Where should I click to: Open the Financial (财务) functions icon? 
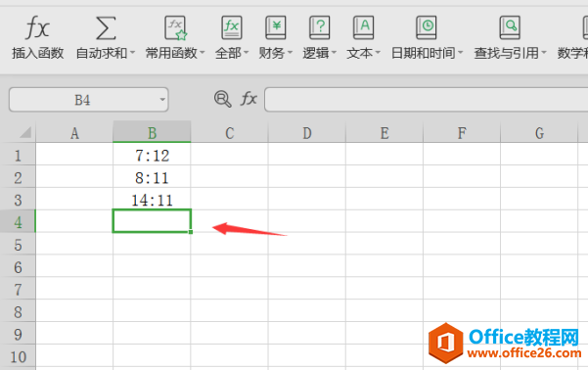coord(276,27)
